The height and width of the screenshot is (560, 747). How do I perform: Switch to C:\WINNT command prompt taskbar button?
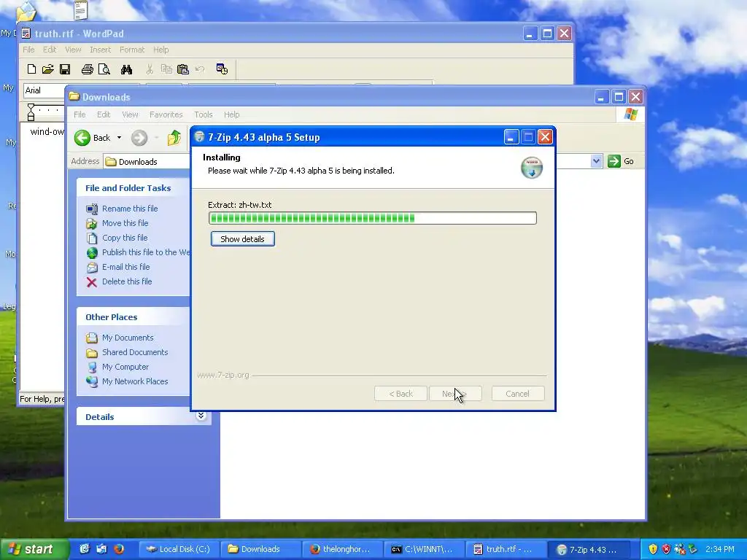pyautogui.click(x=423, y=550)
